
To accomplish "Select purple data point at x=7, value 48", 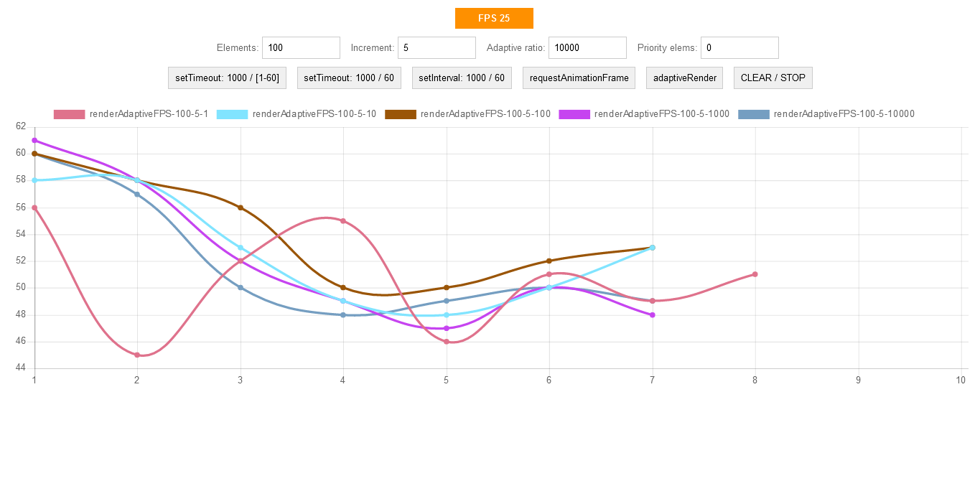I will pos(653,314).
